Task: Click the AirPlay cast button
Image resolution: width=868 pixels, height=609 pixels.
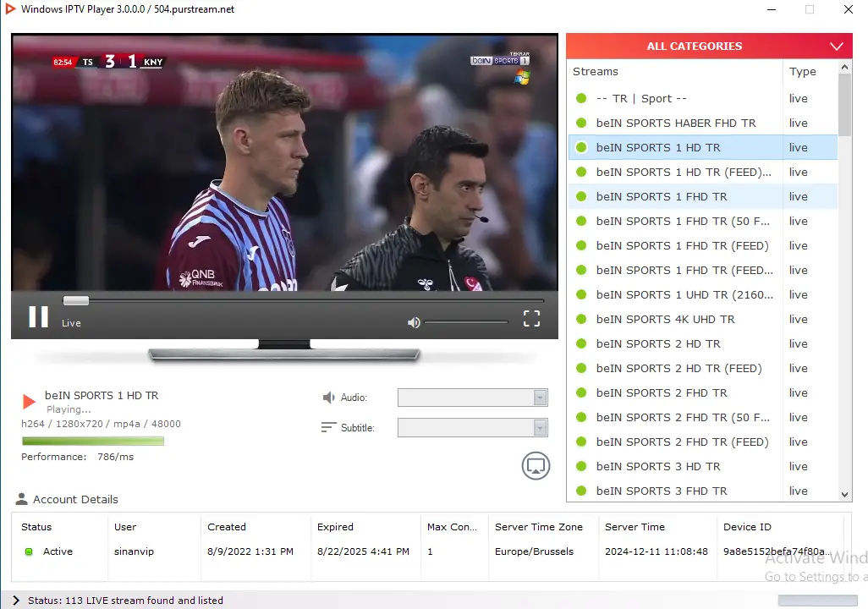Action: 536,465
